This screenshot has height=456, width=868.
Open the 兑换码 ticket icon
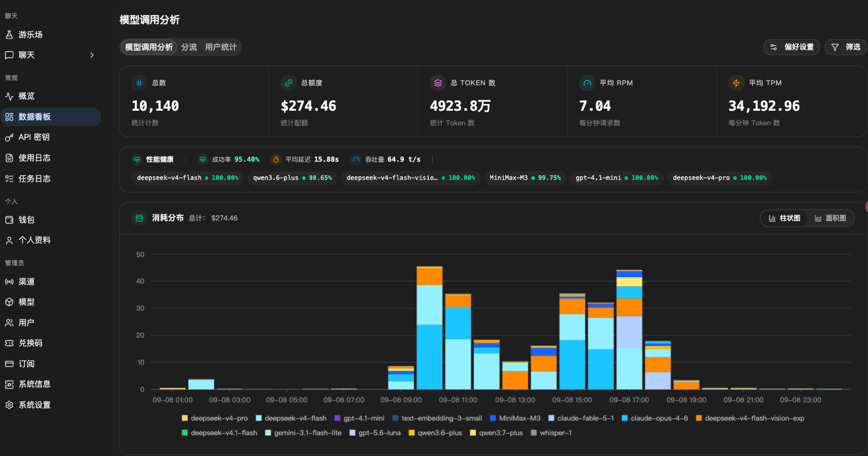coord(9,343)
